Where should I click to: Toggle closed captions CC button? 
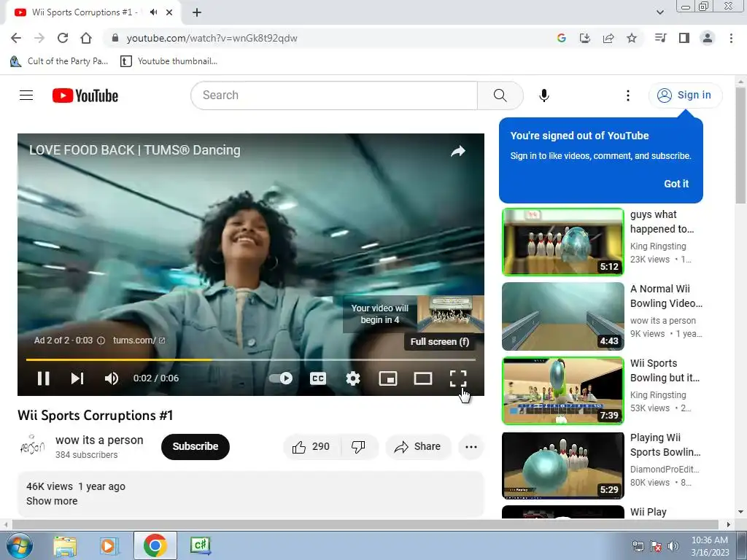pos(318,378)
